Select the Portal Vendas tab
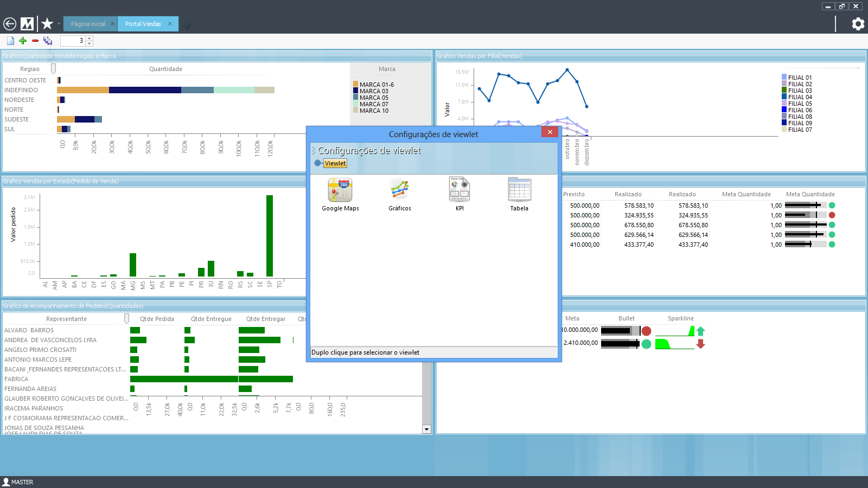 pos(143,24)
